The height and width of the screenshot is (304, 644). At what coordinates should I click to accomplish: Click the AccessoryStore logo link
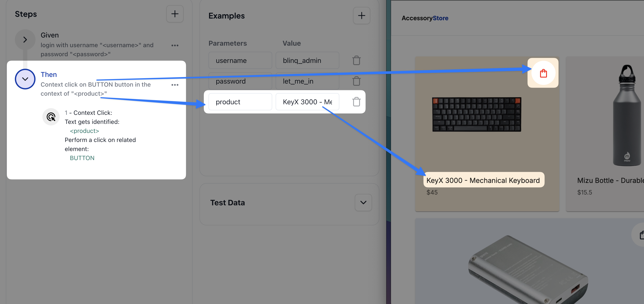[x=425, y=18]
